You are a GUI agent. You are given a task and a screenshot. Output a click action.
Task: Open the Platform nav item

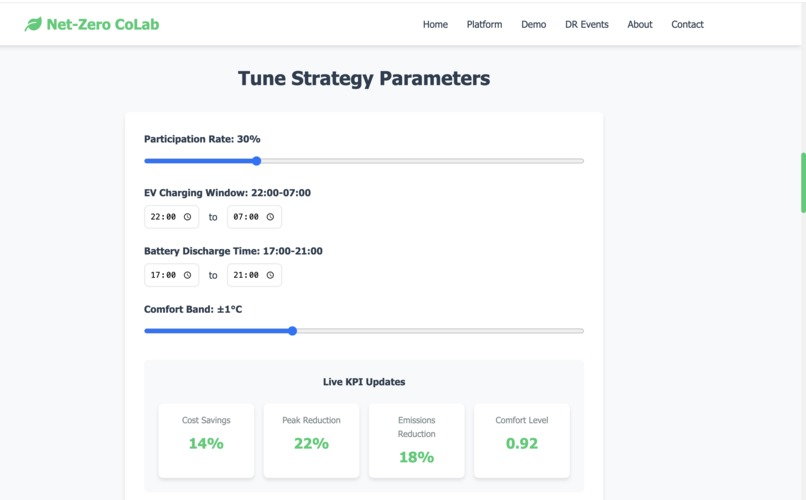pos(484,24)
